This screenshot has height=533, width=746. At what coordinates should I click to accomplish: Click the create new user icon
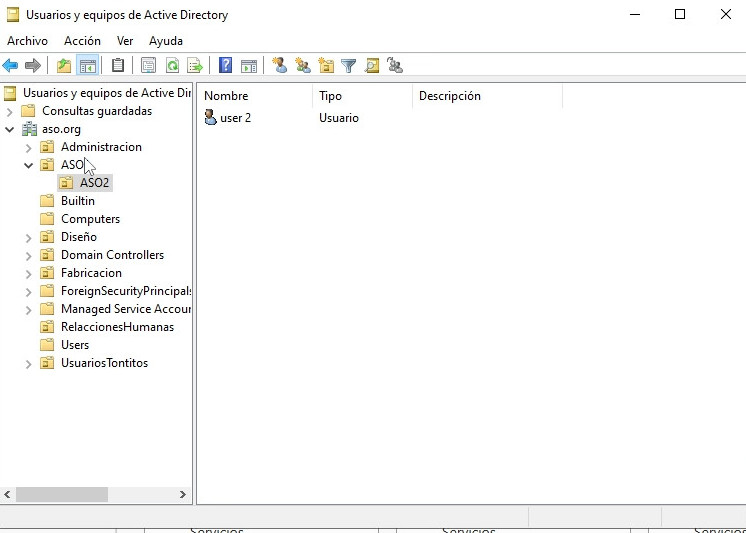pos(280,66)
